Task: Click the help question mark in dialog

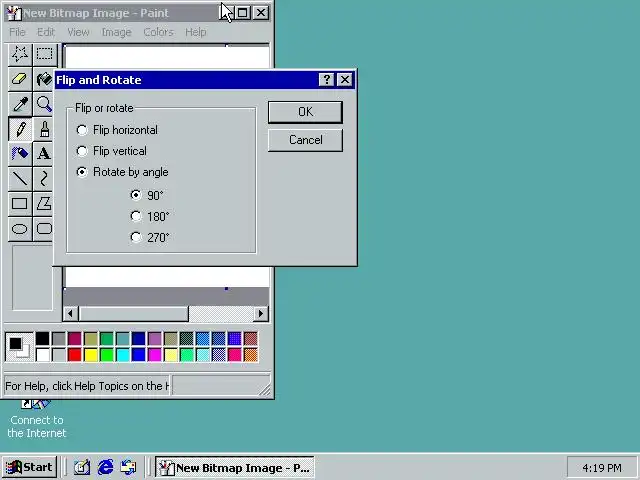Action: 326,80
